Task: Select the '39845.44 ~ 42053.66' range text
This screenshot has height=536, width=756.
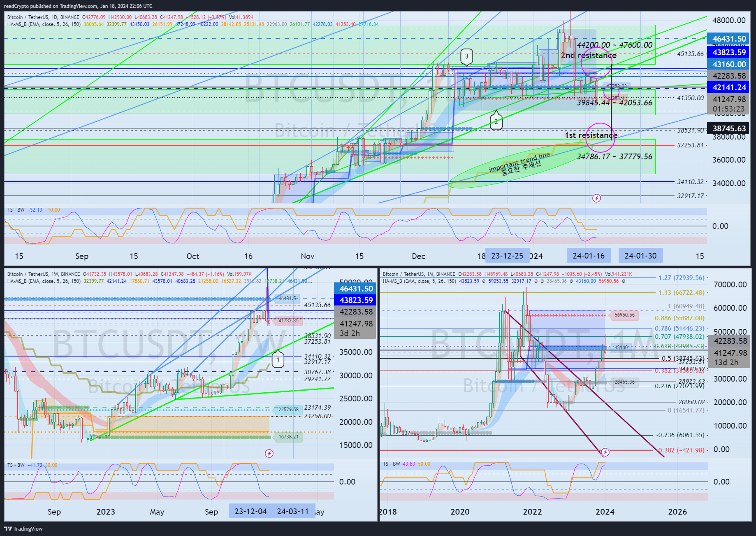Action: [615, 103]
